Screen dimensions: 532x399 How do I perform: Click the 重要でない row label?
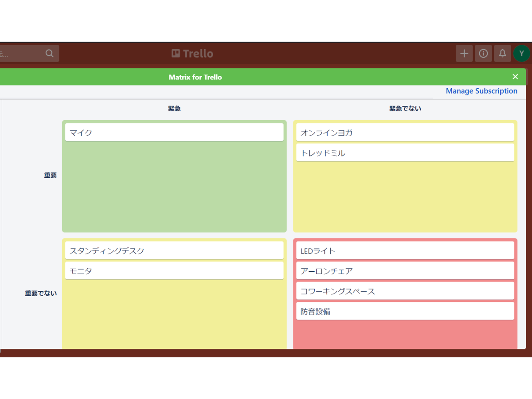click(41, 293)
